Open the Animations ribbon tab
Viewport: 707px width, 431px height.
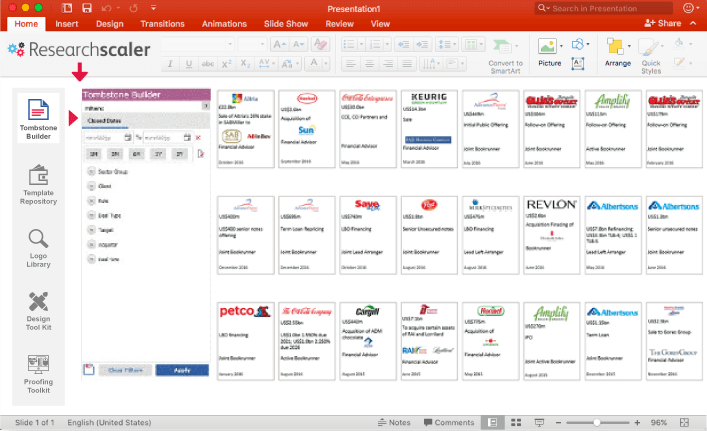[224, 24]
